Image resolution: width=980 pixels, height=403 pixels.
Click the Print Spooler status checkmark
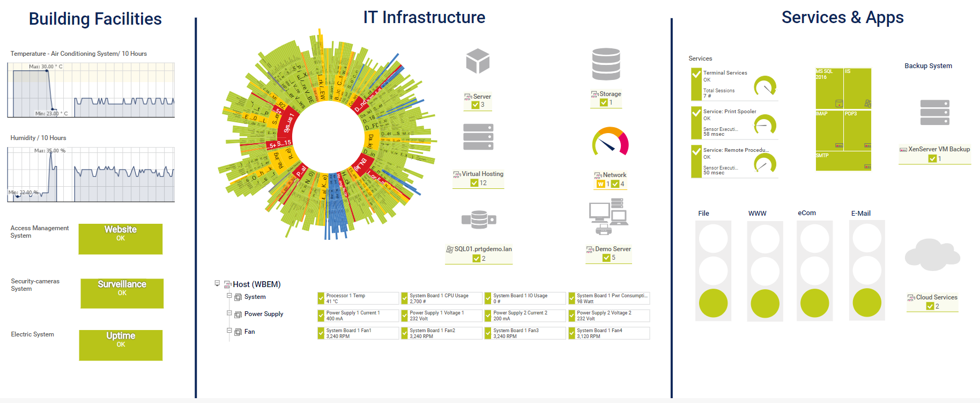tap(696, 113)
